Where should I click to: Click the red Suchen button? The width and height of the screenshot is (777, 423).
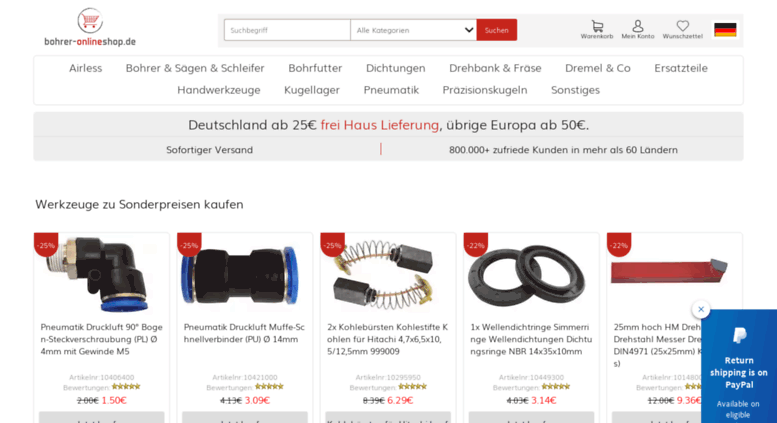click(x=497, y=30)
